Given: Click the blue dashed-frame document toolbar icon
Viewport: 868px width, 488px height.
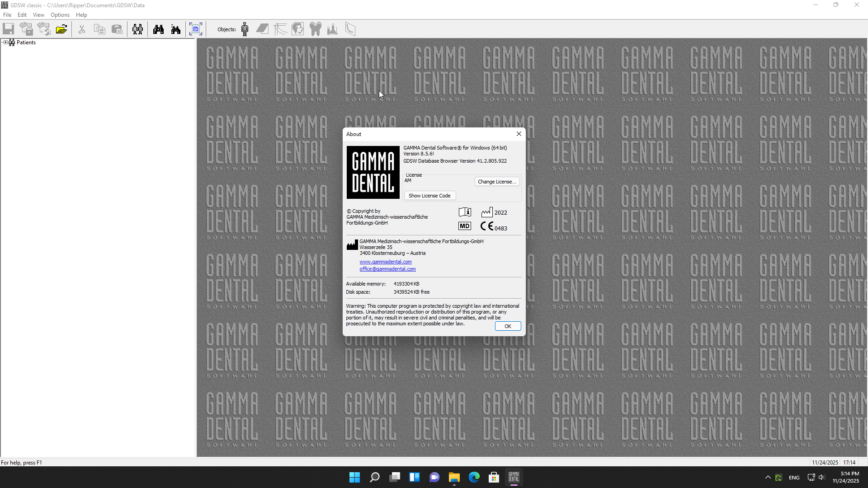Looking at the screenshot, I should point(196,29).
